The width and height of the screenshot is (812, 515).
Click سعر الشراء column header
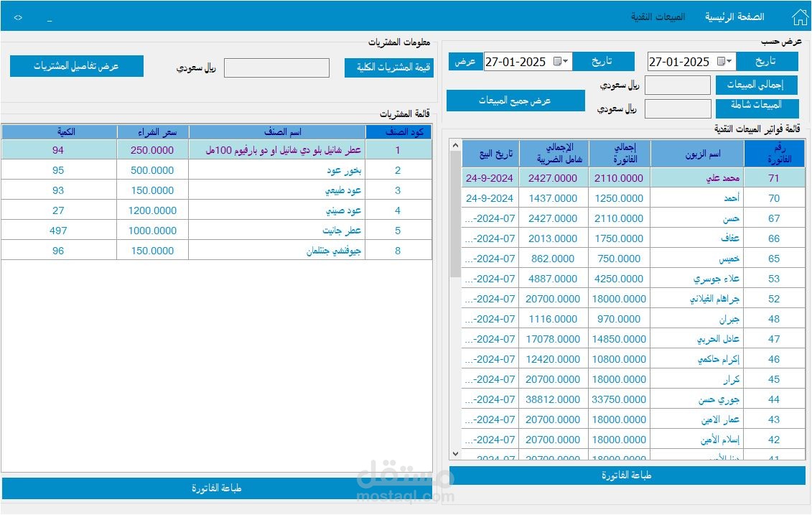153,132
